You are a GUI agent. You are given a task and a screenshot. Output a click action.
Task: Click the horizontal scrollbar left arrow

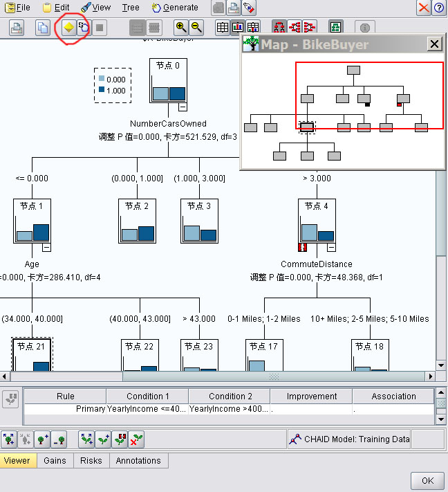4,376
